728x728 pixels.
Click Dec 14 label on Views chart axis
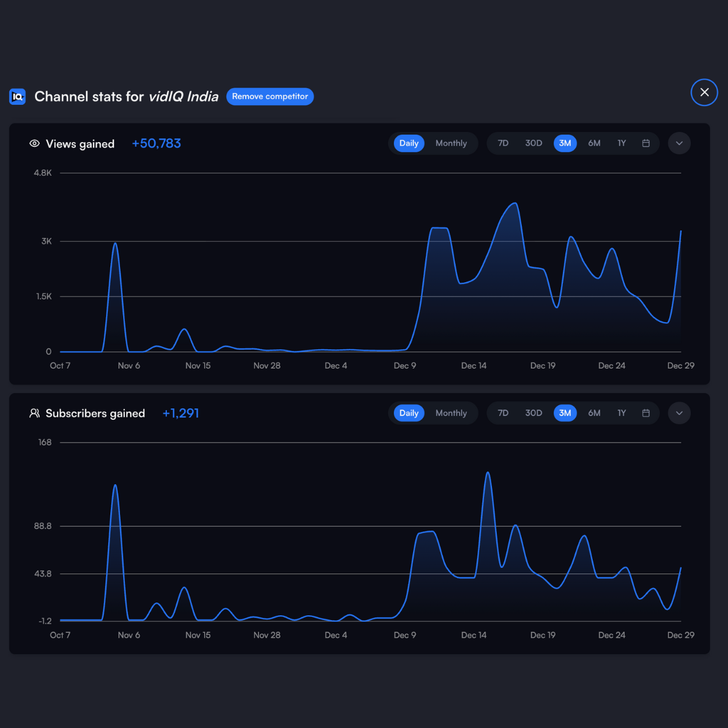[x=474, y=366]
